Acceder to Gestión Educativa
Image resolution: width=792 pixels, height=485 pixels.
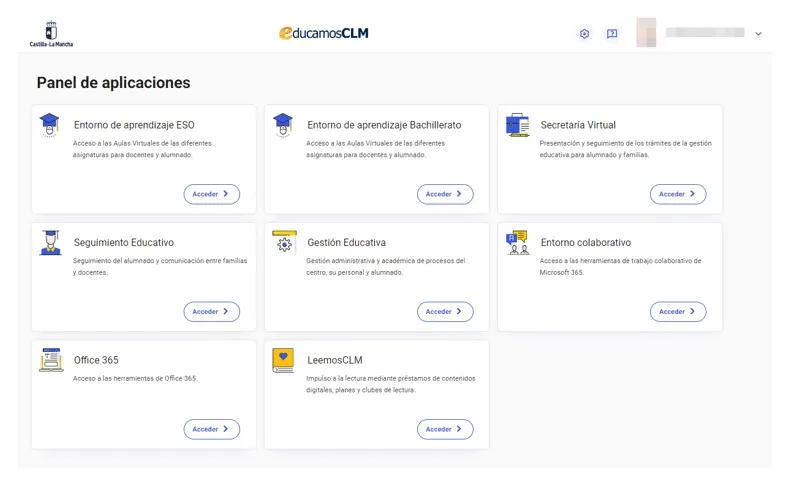pyautogui.click(x=445, y=312)
